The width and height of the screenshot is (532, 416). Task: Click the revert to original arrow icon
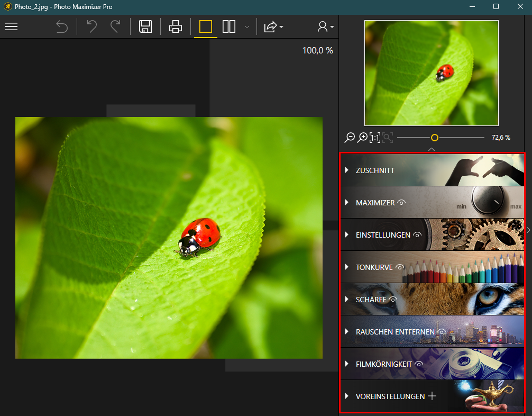pos(62,26)
